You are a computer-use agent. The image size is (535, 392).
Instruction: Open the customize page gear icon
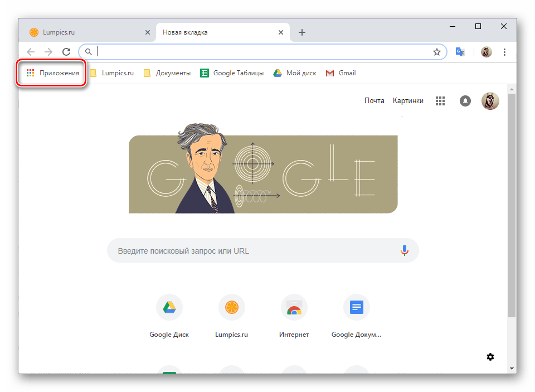[490, 357]
